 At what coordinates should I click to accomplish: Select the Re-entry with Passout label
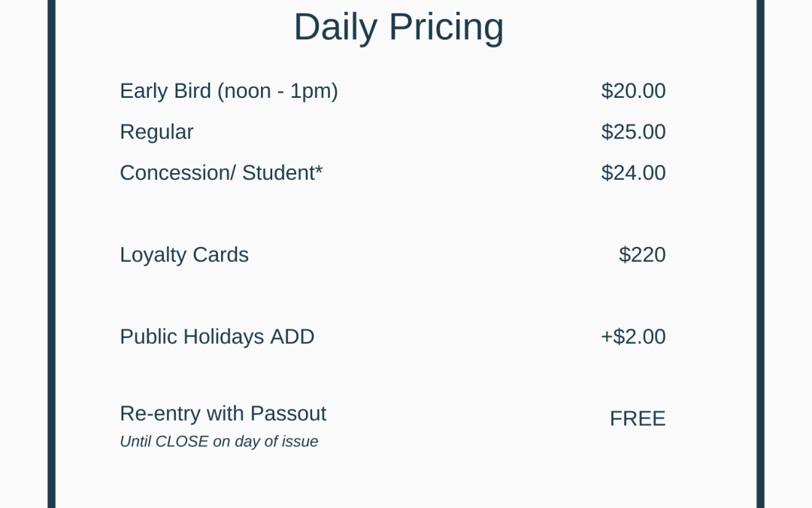[x=223, y=414]
